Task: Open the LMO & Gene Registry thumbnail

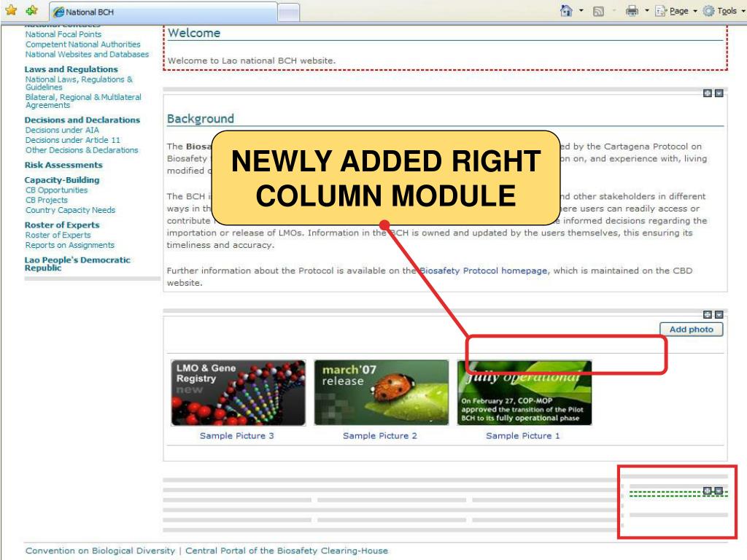Action: (x=239, y=393)
